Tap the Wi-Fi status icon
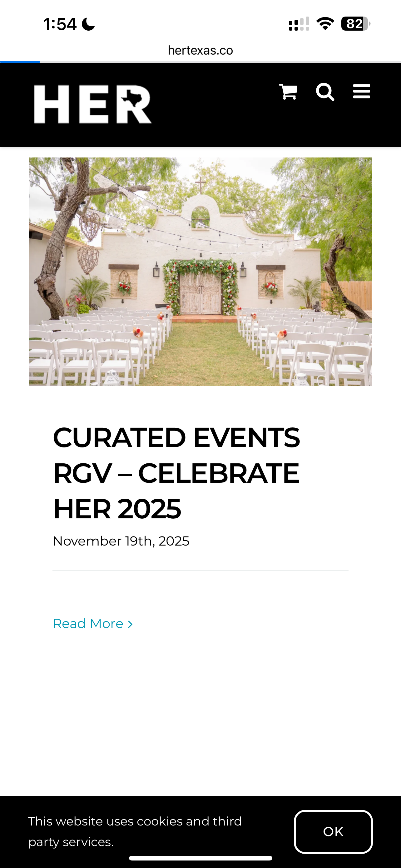Viewport: 401px width, 868px height. [325, 24]
